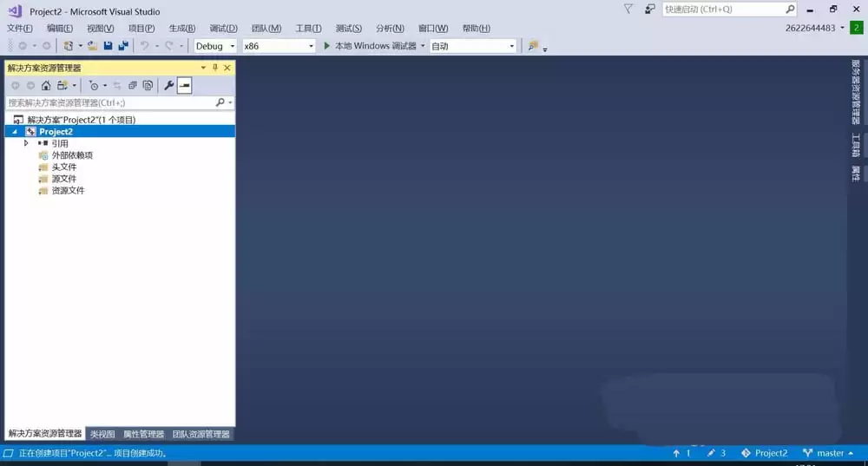Viewport: 868px width, 466px height.
Task: Click Solution Explorer back arrow icon
Action: pyautogui.click(x=16, y=85)
